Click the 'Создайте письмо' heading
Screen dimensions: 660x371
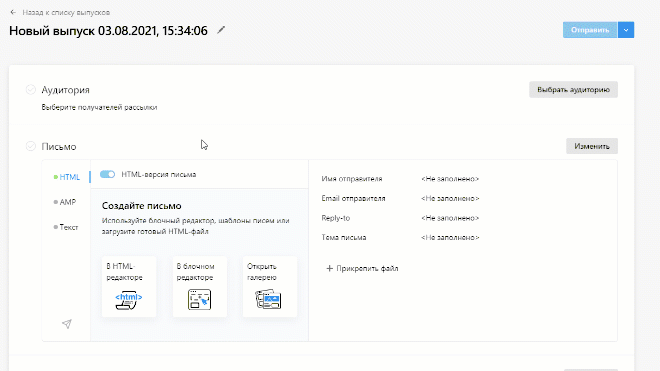(141, 206)
